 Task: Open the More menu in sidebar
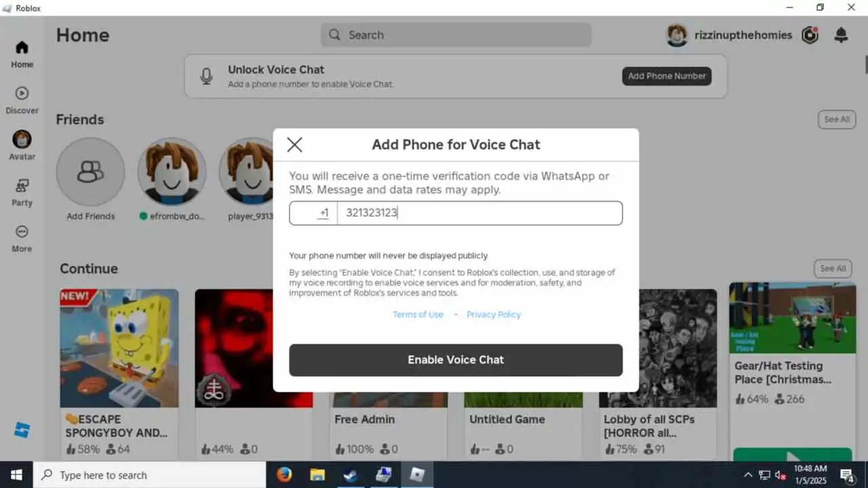click(22, 239)
